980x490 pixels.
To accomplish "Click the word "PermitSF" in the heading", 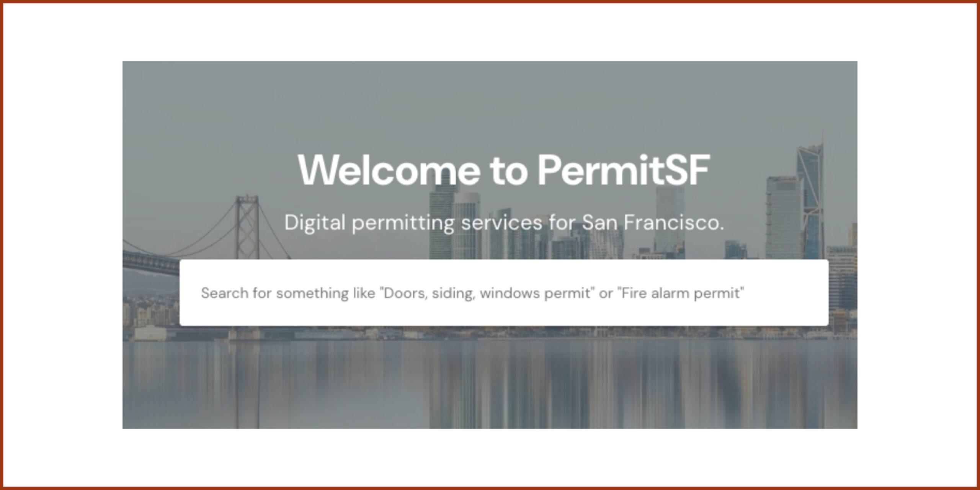I will pos(624,170).
